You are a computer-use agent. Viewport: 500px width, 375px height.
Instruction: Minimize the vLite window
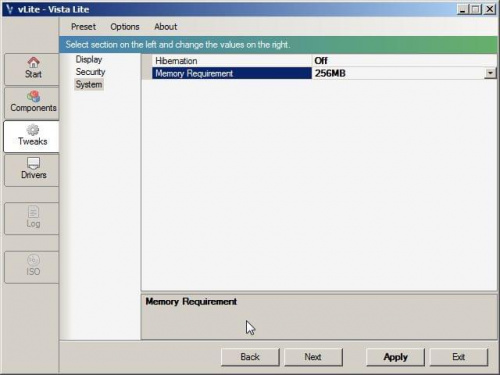tap(463, 9)
